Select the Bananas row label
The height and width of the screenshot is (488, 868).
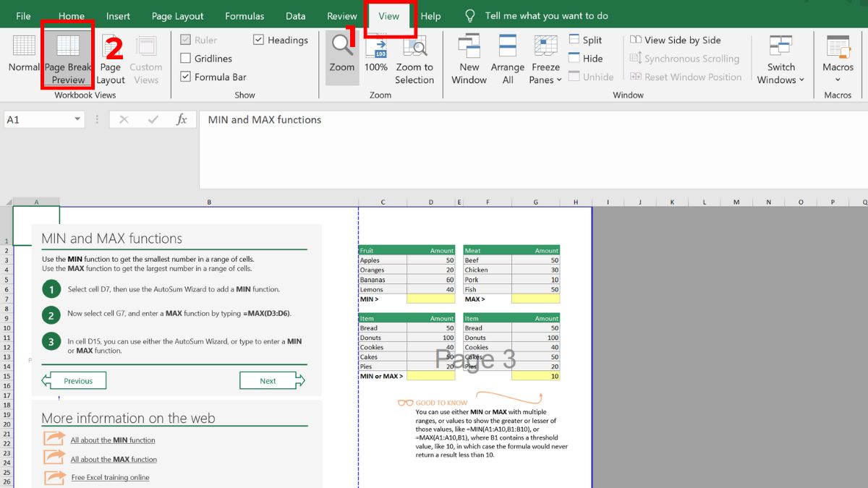pyautogui.click(x=383, y=279)
